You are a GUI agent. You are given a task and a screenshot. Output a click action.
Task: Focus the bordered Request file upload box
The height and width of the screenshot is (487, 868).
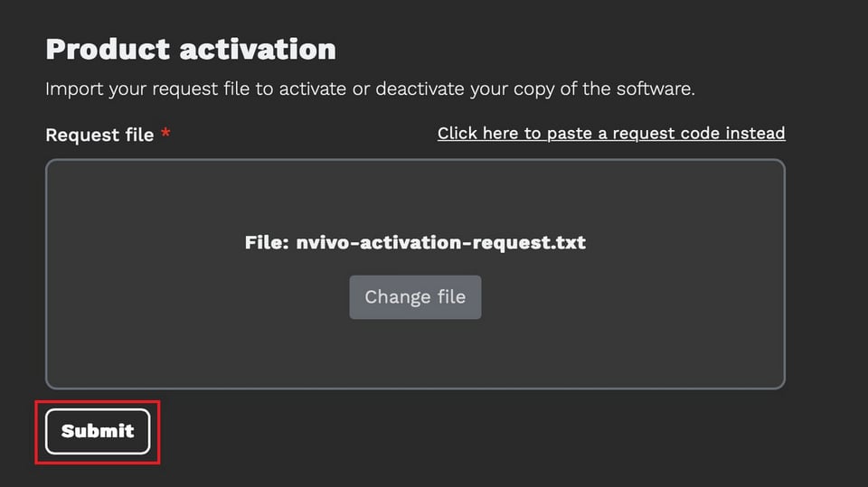(x=415, y=274)
